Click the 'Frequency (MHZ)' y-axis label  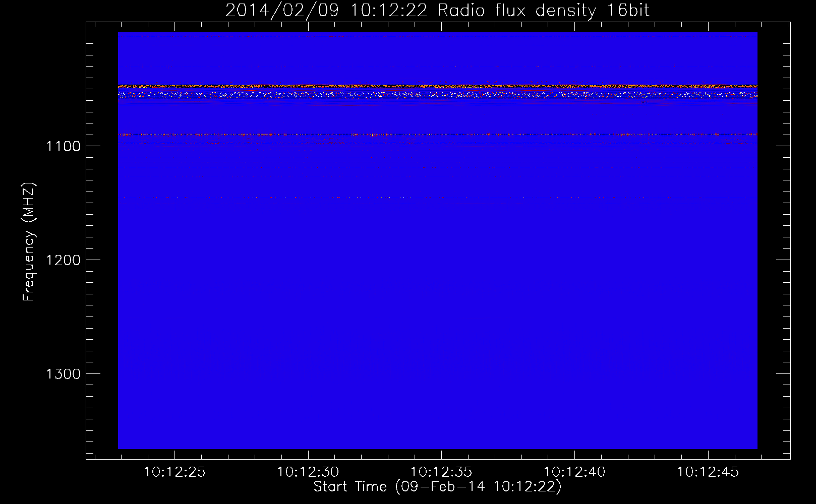pyautogui.click(x=29, y=242)
